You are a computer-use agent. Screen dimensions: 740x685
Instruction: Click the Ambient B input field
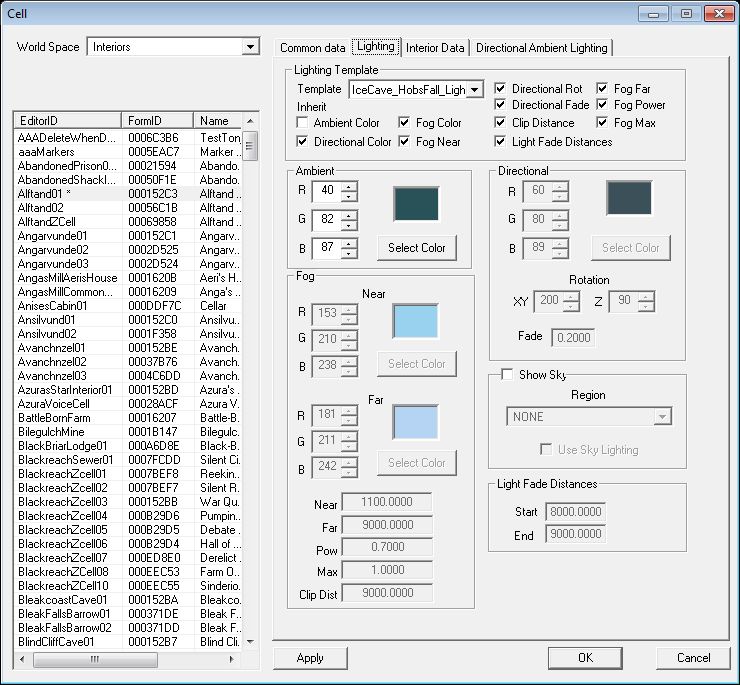click(327, 248)
